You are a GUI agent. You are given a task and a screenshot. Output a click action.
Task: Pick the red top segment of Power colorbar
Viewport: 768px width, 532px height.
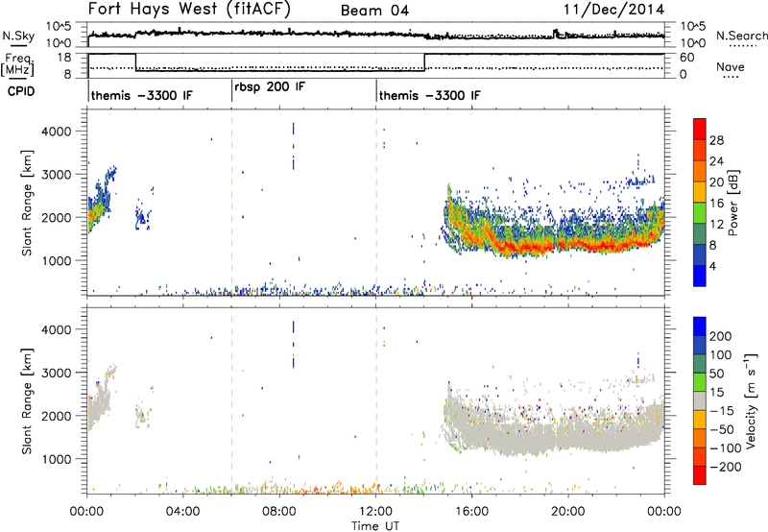[700, 130]
